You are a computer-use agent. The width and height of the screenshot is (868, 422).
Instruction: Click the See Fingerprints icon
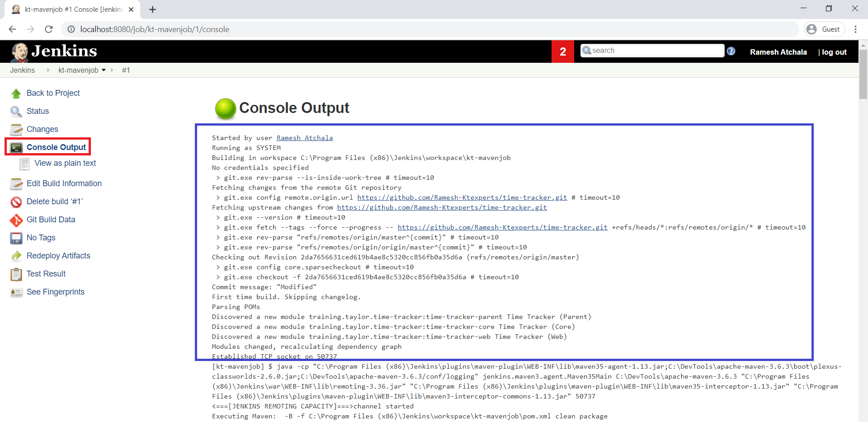16,292
